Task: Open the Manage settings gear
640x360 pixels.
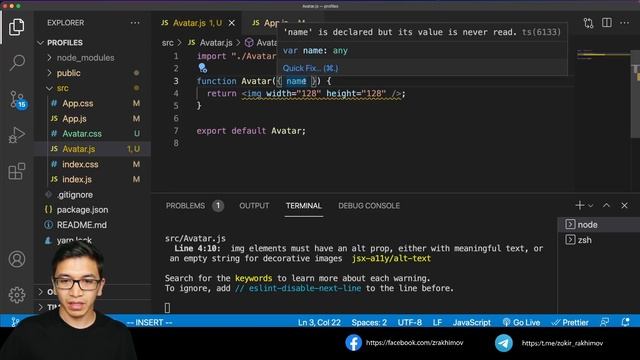Action: tap(17, 294)
